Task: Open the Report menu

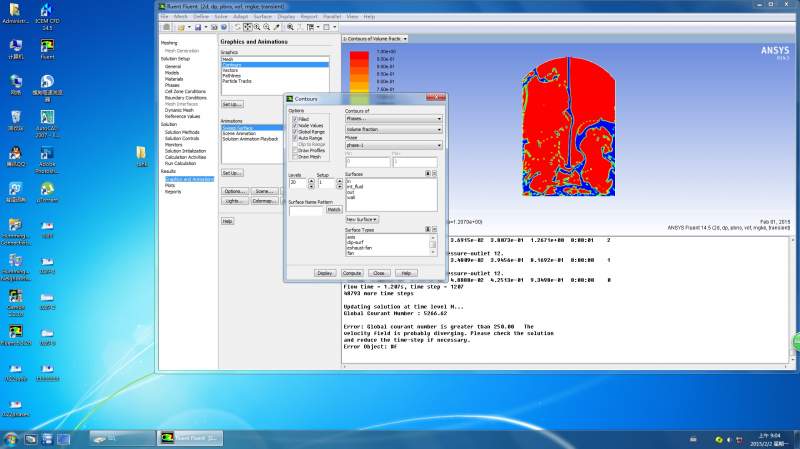Action: pyautogui.click(x=309, y=16)
